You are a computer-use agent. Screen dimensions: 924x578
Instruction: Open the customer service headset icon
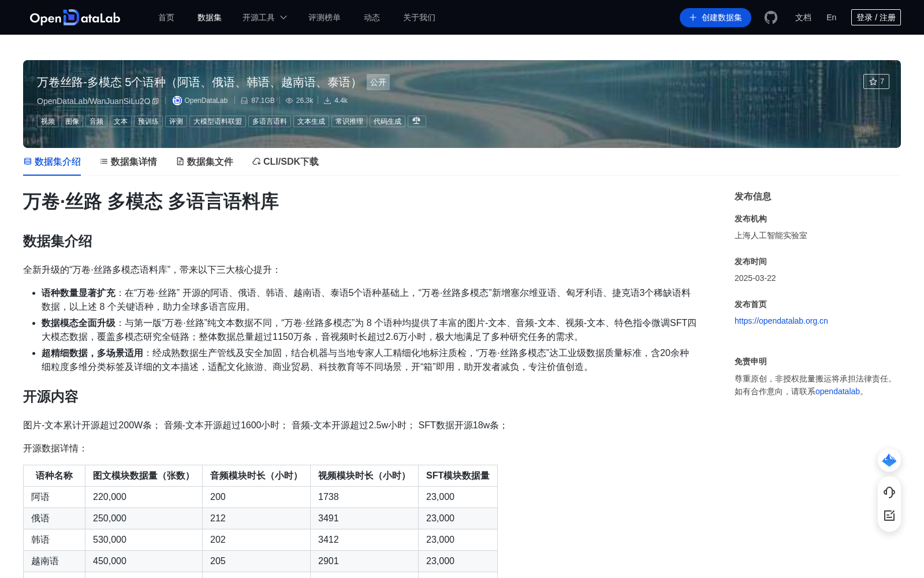coord(889,492)
